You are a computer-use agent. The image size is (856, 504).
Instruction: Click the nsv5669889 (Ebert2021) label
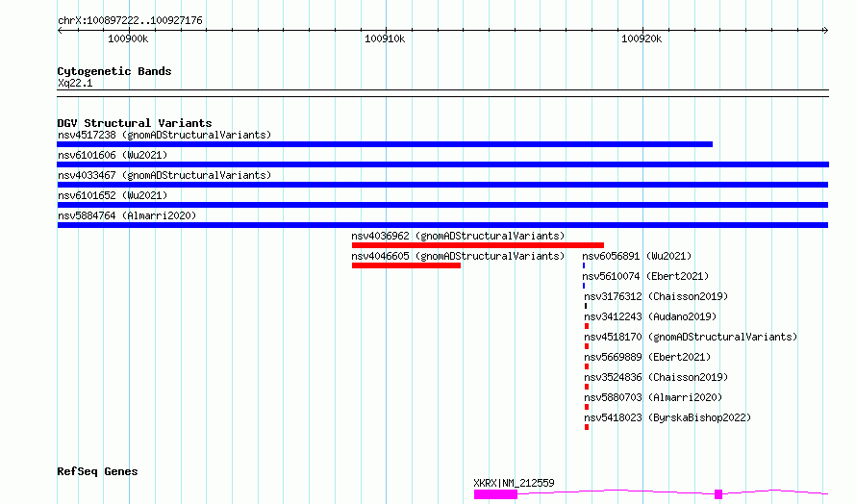pyautogui.click(x=647, y=357)
